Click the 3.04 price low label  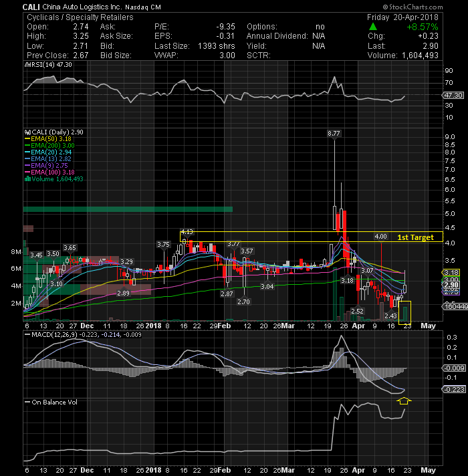tap(267, 286)
